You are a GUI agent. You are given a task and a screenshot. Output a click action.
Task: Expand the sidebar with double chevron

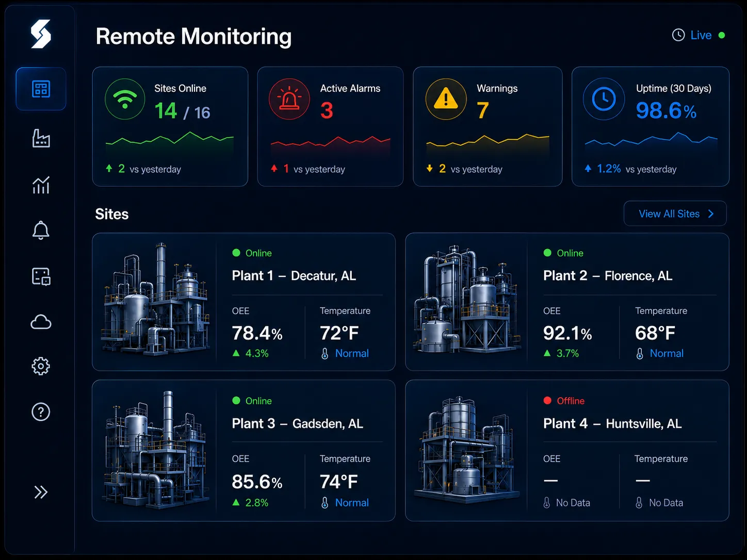tap(41, 492)
